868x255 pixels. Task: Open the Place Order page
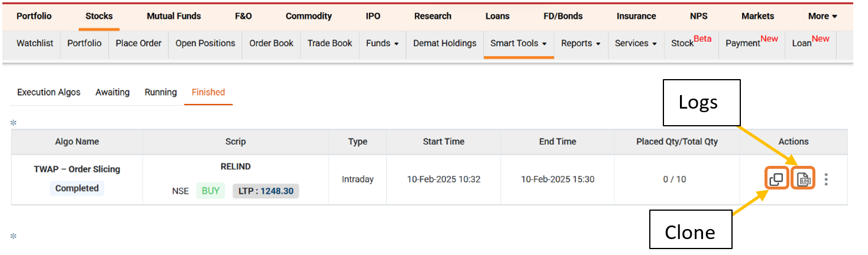[x=138, y=43]
